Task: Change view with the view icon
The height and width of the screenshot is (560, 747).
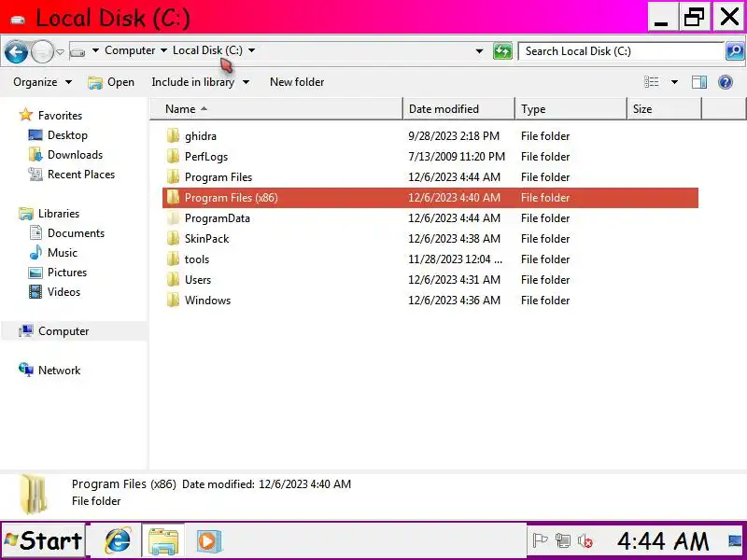Action: click(x=651, y=82)
